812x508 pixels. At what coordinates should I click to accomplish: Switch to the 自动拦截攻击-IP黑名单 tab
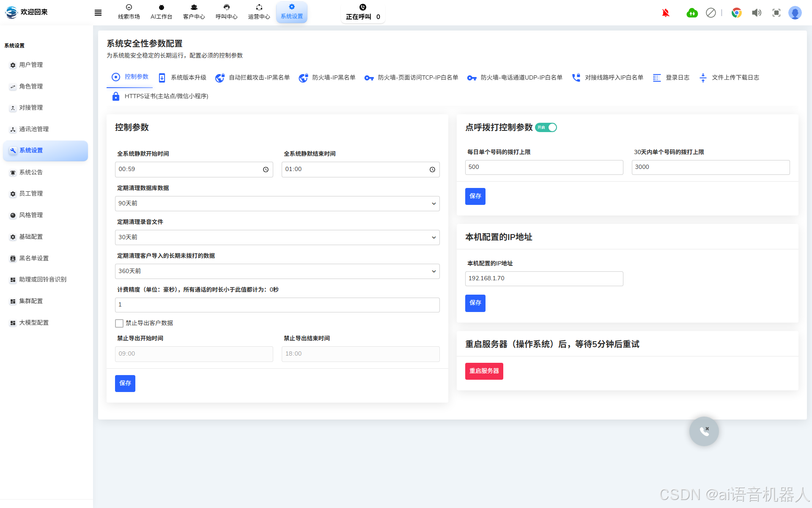252,77
